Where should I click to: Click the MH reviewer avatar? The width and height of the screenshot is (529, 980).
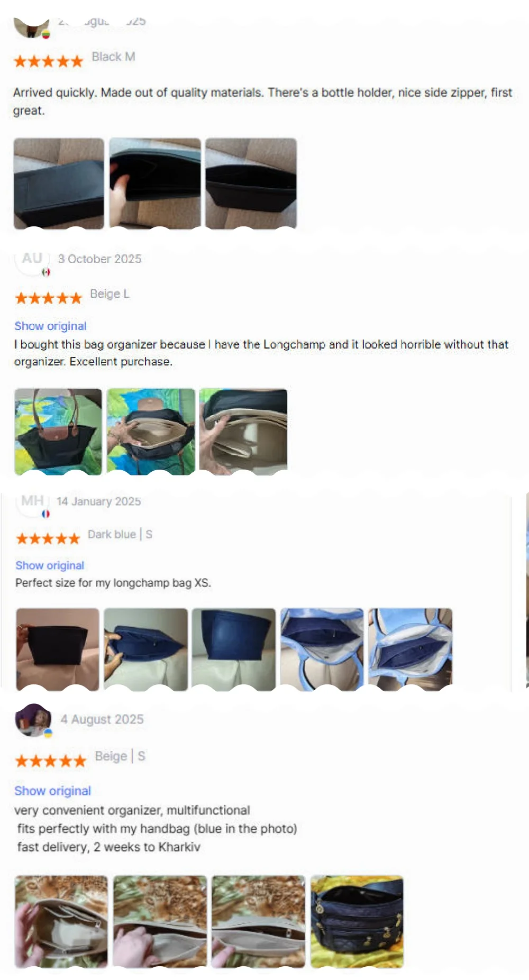coord(32,501)
